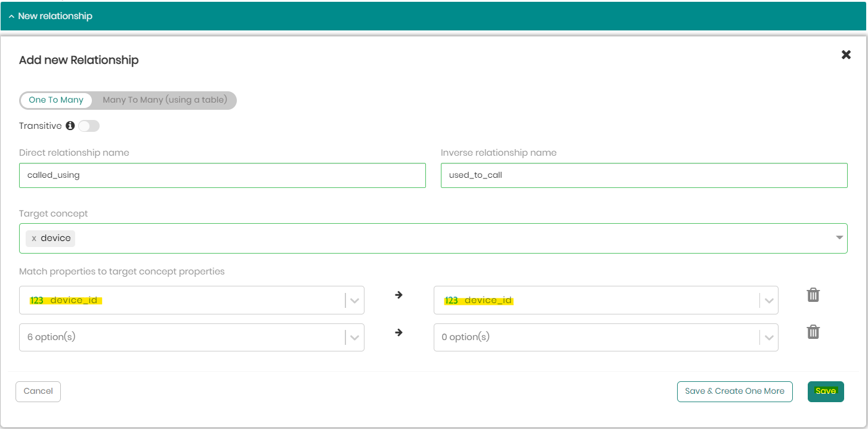Expand the Target concept dropdown
The image size is (868, 429).
click(839, 238)
